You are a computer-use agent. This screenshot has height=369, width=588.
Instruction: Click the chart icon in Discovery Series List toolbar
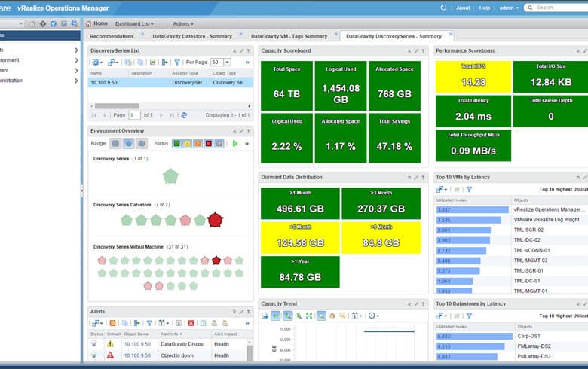(152, 63)
